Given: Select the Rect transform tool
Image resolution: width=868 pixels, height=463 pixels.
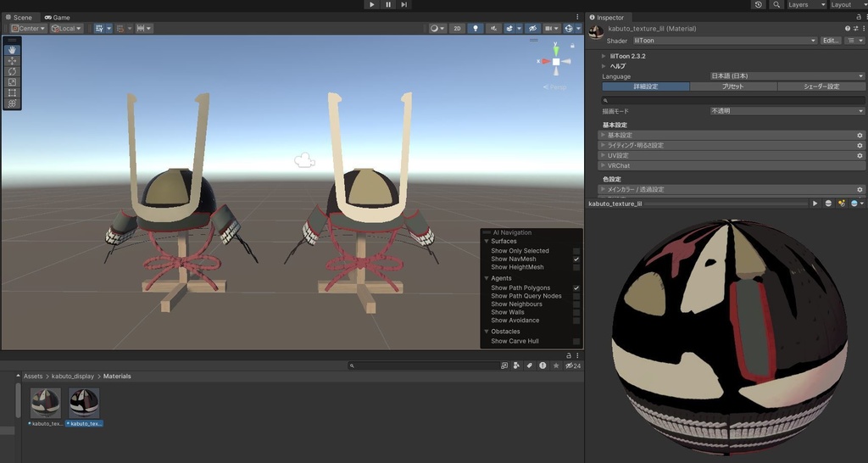Looking at the screenshot, I should (12, 92).
